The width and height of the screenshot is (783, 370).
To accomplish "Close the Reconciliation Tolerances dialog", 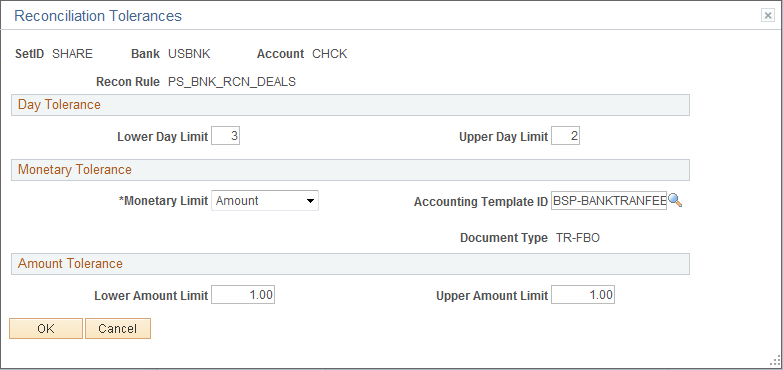I will tap(768, 16).
